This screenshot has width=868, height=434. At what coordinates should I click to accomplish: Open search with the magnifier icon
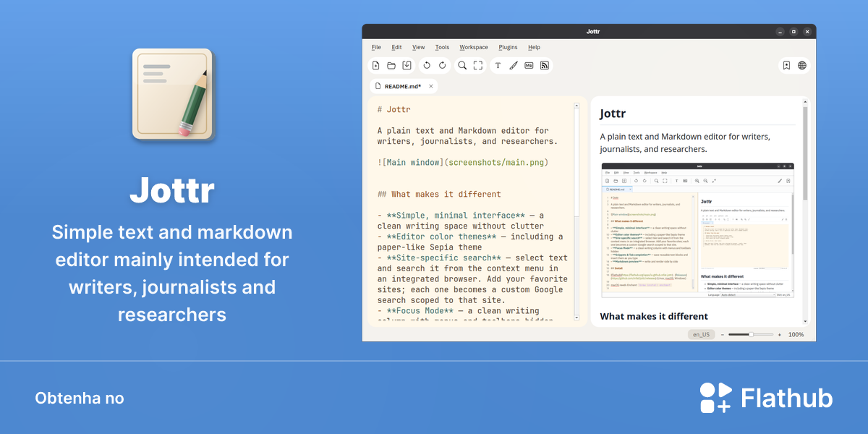(462, 65)
